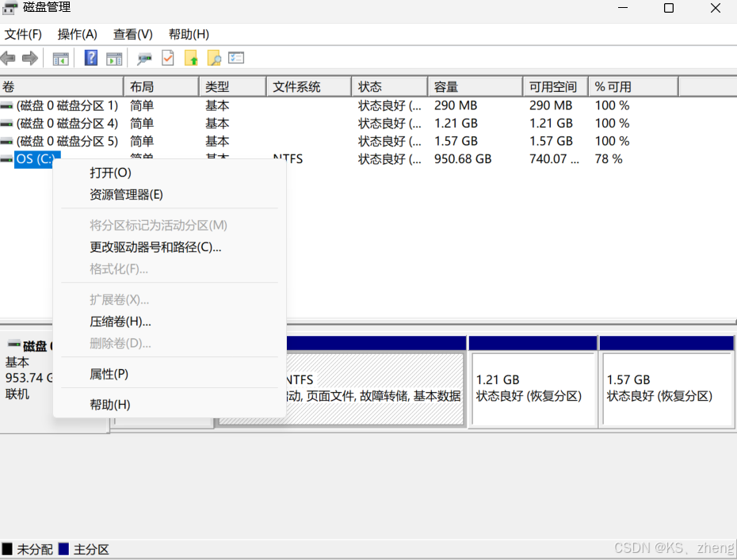Open the 帮助(H) menu in menu bar
Screen dimensions: 737x560
tap(189, 34)
